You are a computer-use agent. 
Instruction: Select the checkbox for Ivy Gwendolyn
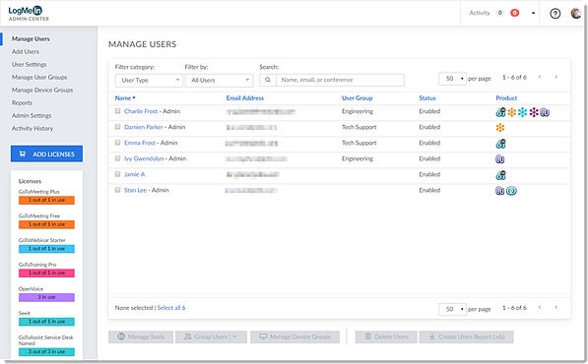[x=118, y=158]
